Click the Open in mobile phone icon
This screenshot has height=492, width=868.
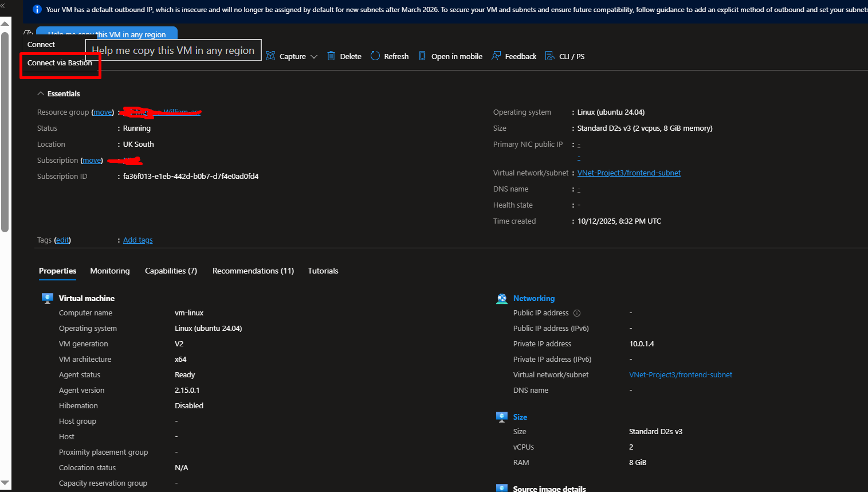[x=422, y=56]
